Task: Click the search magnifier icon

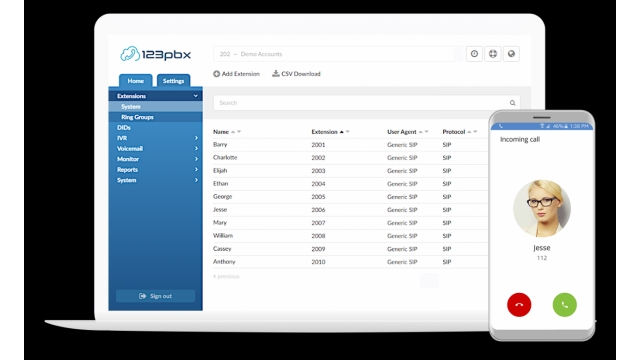Action: click(513, 103)
